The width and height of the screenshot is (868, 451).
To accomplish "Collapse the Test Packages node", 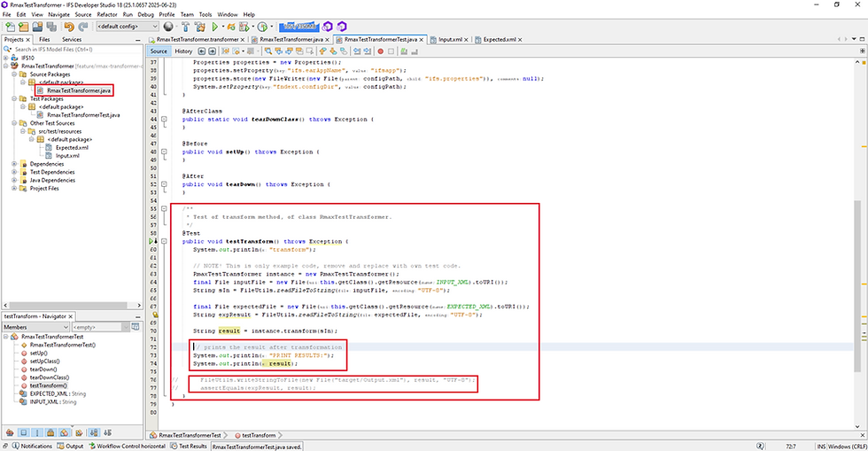I will [14, 98].
